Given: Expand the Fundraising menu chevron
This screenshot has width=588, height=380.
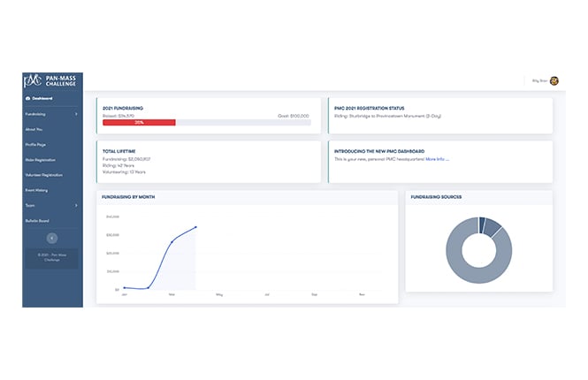Looking at the screenshot, I should pos(76,114).
